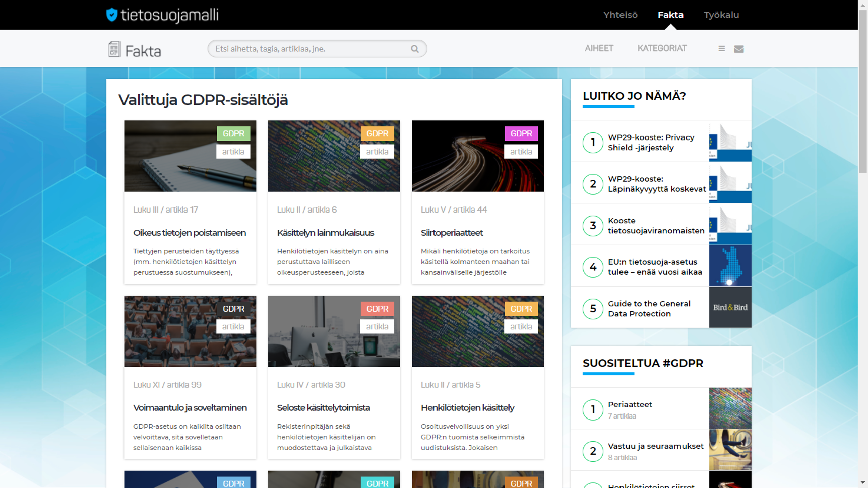Open the Yhteisö navigation item
868x488 pixels.
point(621,15)
